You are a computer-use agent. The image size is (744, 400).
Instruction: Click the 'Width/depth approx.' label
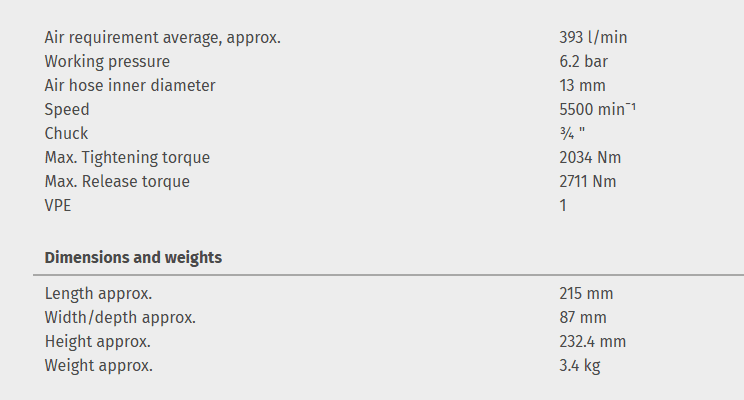(x=120, y=318)
